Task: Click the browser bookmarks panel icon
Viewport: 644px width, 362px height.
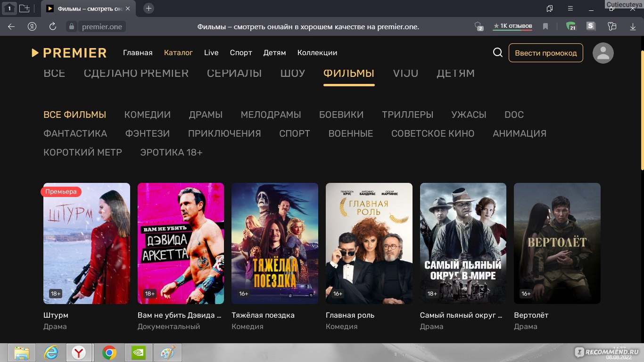Action: click(x=550, y=8)
